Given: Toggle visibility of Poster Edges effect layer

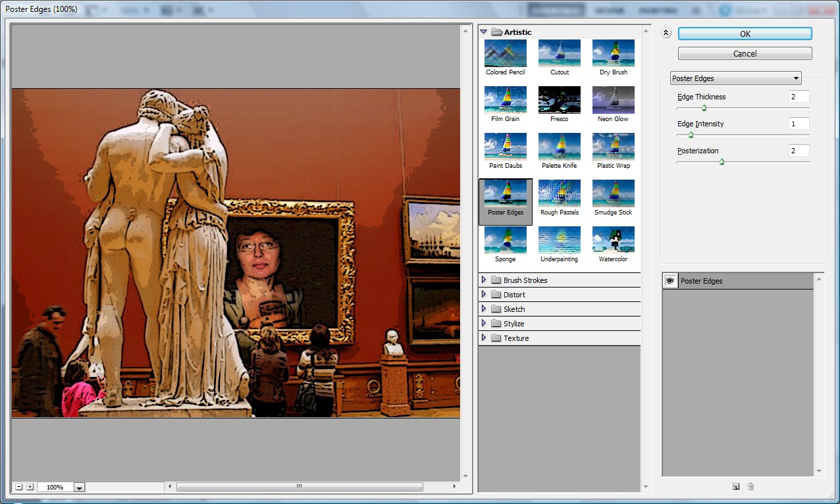Looking at the screenshot, I should (670, 280).
